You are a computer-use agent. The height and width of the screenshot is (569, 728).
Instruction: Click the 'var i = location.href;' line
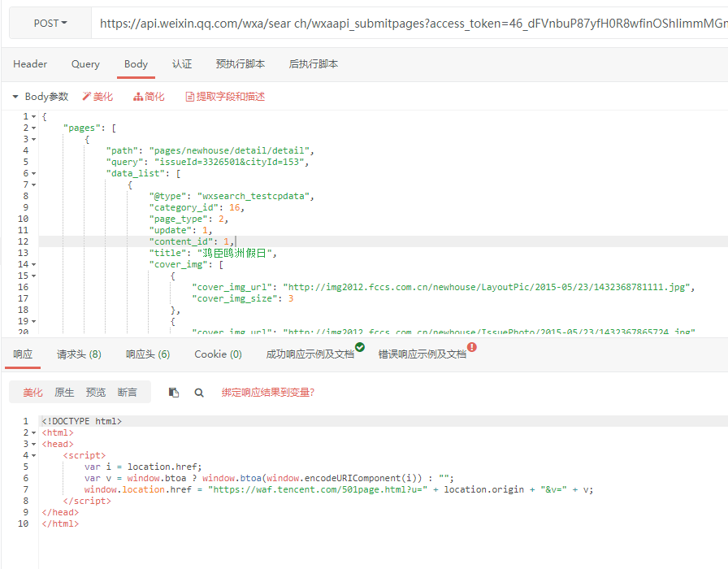pyautogui.click(x=143, y=467)
